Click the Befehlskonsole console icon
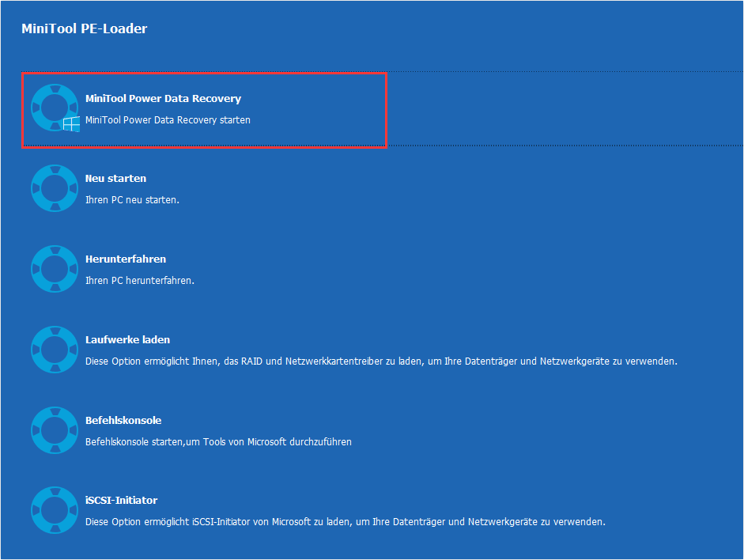 pos(54,429)
